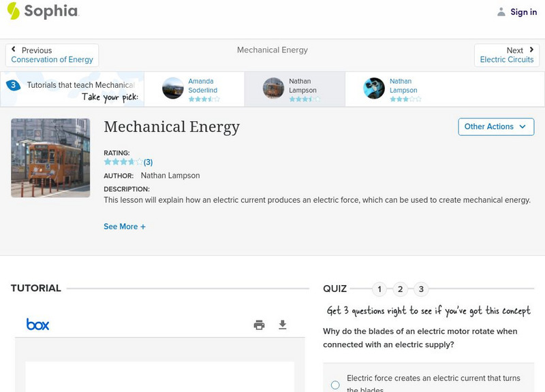Screen dimensions: 545x392
Task: Click the blue "3" tutorials badge
Action: point(12,84)
